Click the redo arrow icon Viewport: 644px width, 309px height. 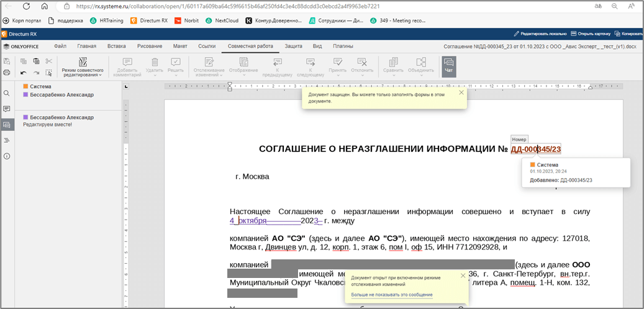pos(36,73)
